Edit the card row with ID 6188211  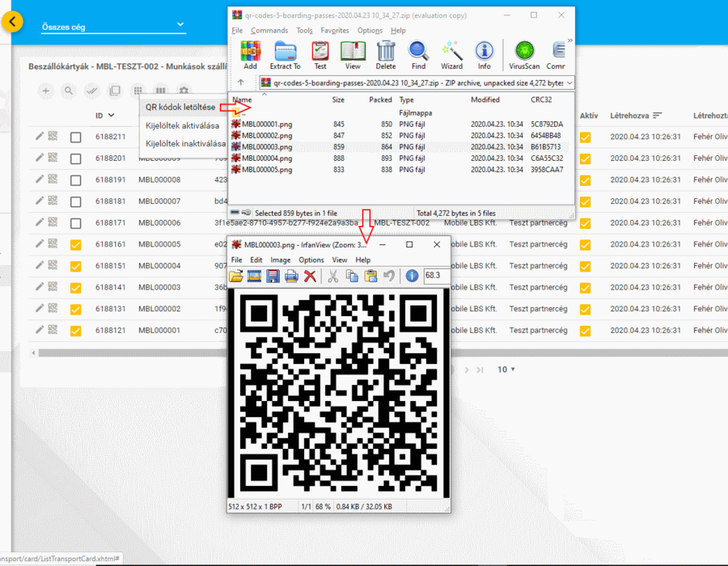click(40, 136)
